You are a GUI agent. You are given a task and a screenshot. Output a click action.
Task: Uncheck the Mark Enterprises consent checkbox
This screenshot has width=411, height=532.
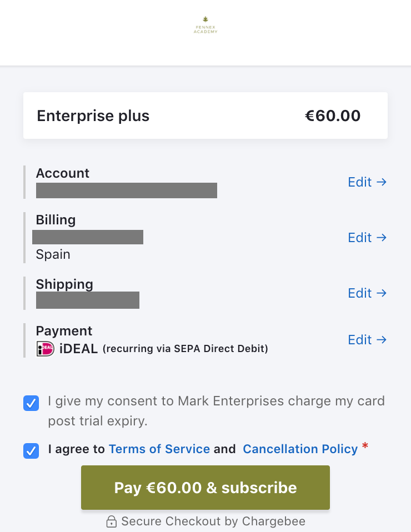coord(32,403)
